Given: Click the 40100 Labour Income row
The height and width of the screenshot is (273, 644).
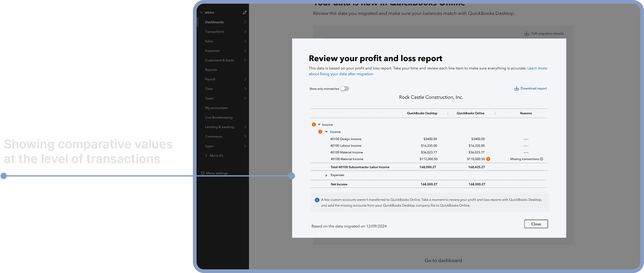Looking at the screenshot, I should 429,146.
